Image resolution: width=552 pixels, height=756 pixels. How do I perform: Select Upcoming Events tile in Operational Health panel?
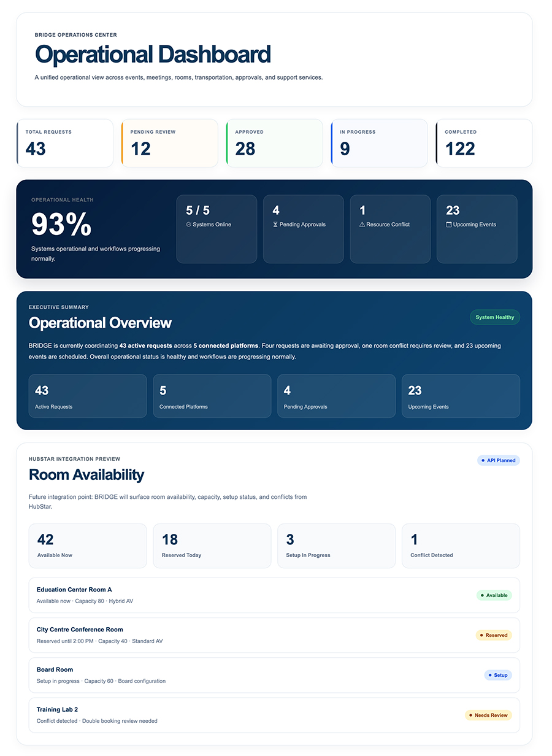pos(477,229)
